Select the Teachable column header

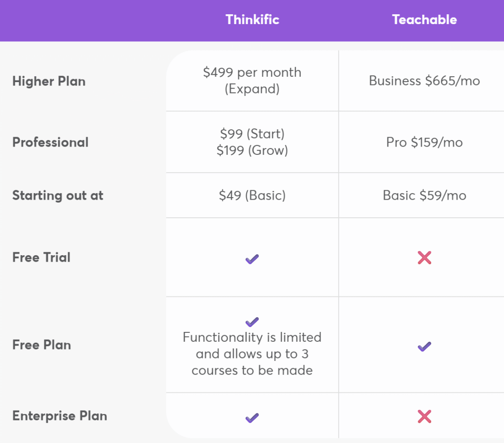coord(424,20)
